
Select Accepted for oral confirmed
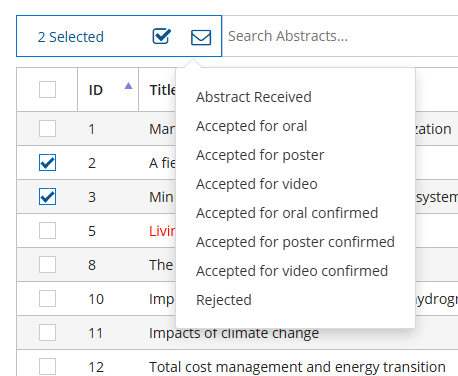pyautogui.click(x=287, y=213)
